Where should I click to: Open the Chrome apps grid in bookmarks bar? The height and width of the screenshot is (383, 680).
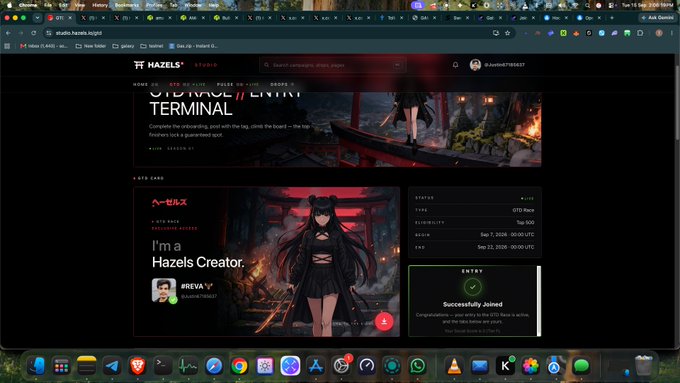7,46
